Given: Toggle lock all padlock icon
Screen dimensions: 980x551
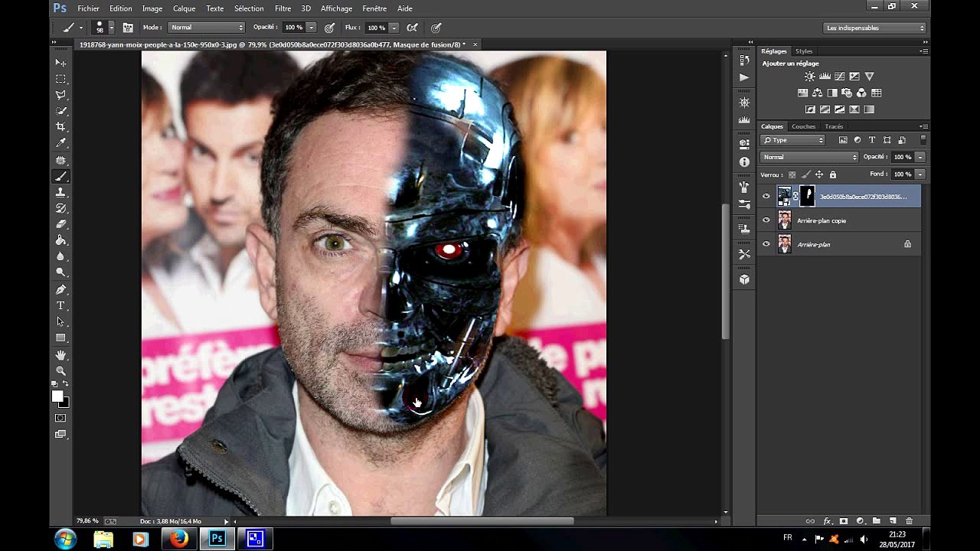Looking at the screenshot, I should point(833,174).
